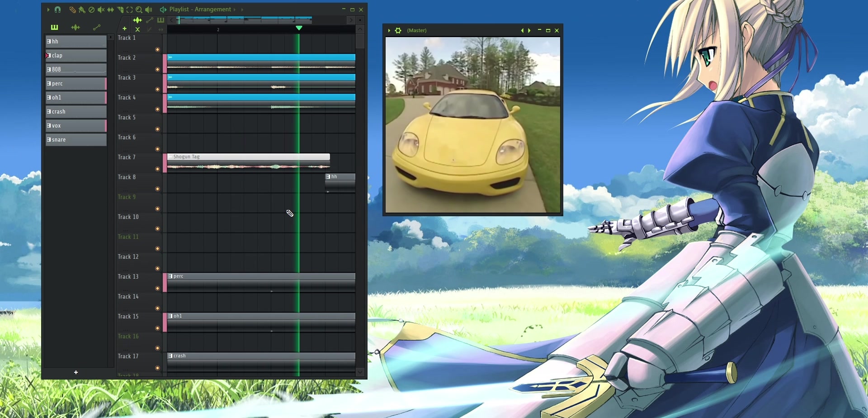Click the Track 14 header label
This screenshot has height=418, width=868.
click(x=128, y=297)
